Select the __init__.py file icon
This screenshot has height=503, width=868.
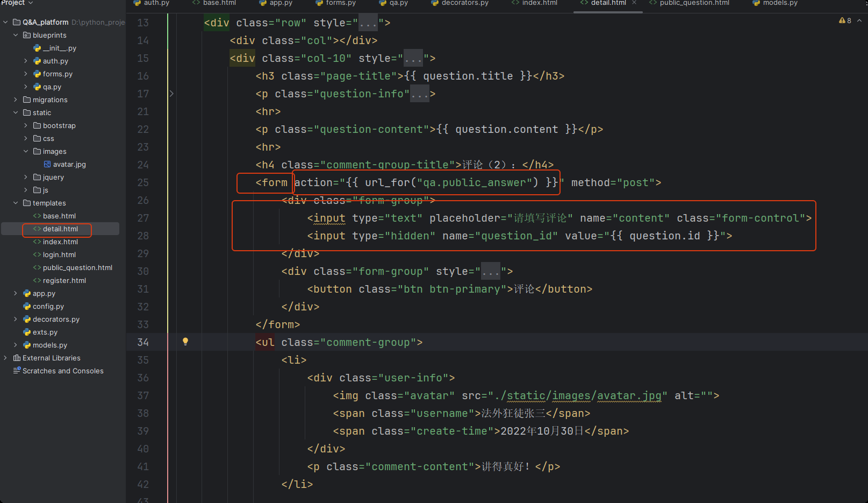(x=37, y=48)
